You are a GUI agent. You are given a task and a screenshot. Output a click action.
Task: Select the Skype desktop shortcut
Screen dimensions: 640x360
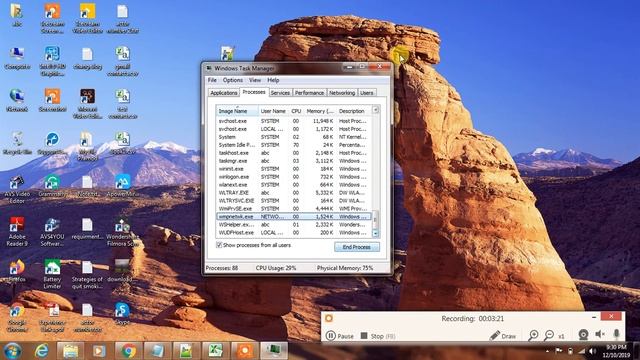(122, 313)
